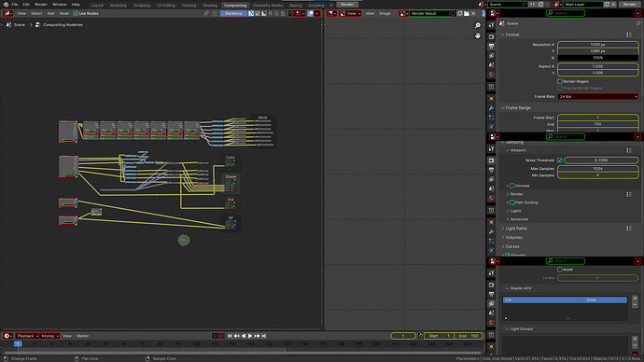This screenshot has height=362, width=644.
Task: Open Object properties tab in top properties editor
Action: coord(491,99)
